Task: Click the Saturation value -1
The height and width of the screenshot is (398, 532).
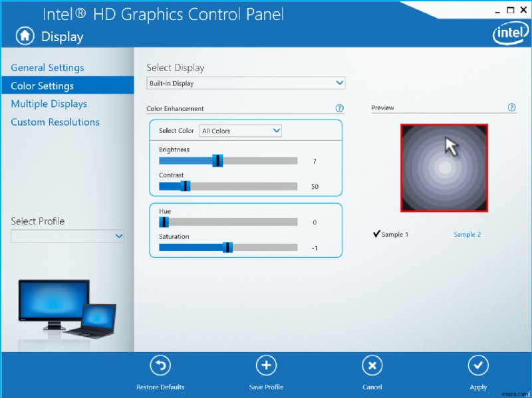Action: [315, 248]
